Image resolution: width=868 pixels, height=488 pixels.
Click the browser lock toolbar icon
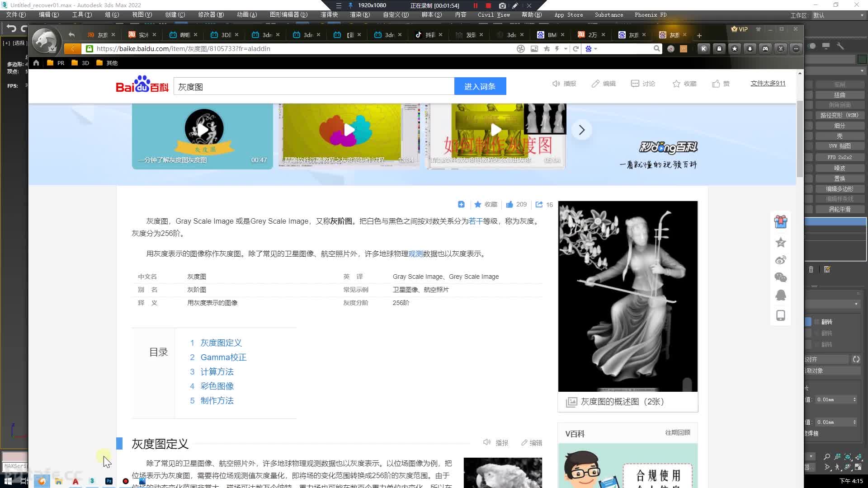[719, 49]
